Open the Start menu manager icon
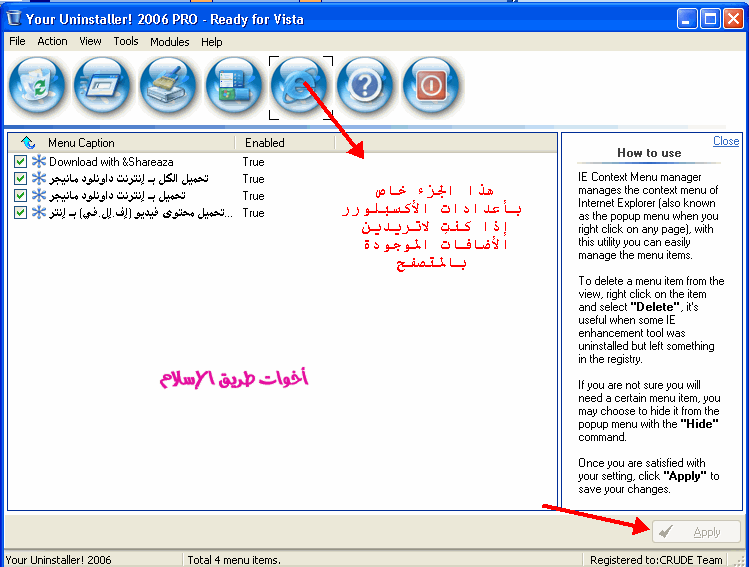Screen dimensions: 749x567 (x=234, y=87)
